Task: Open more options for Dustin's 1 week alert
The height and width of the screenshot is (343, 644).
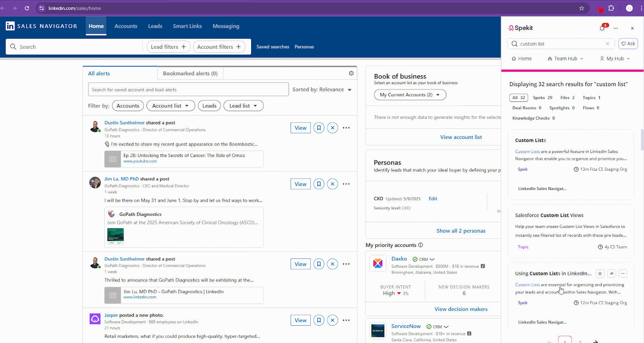Action: (x=346, y=264)
